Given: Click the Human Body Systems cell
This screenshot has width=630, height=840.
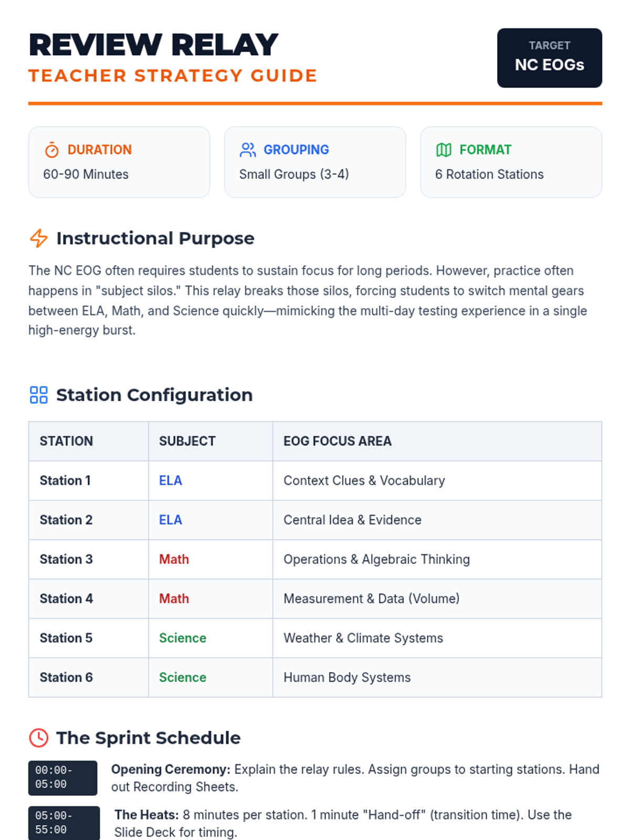Looking at the screenshot, I should click(x=347, y=677).
